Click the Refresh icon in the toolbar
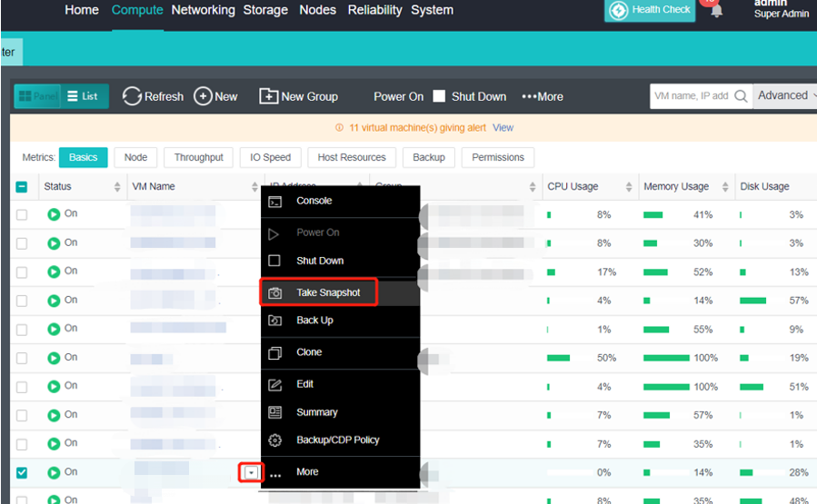Viewport: 817px width, 504px height. coord(132,96)
